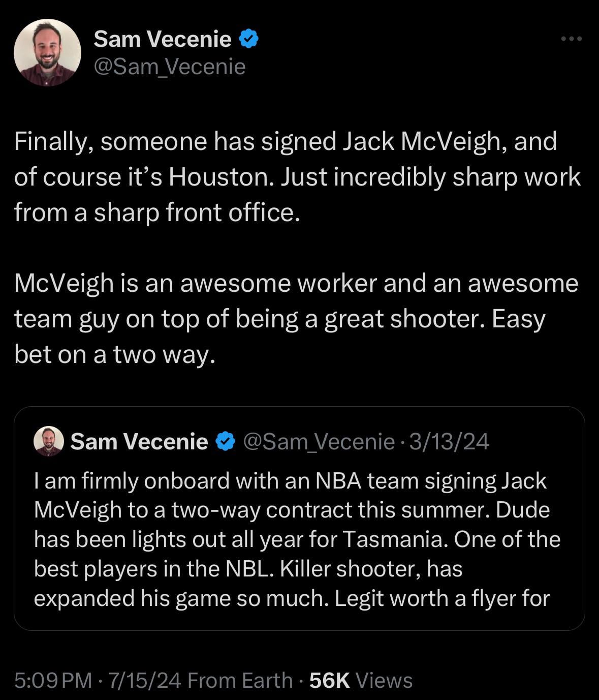Click the 5:09 PM timestamp
This screenshot has width=599, height=700.
[53, 680]
